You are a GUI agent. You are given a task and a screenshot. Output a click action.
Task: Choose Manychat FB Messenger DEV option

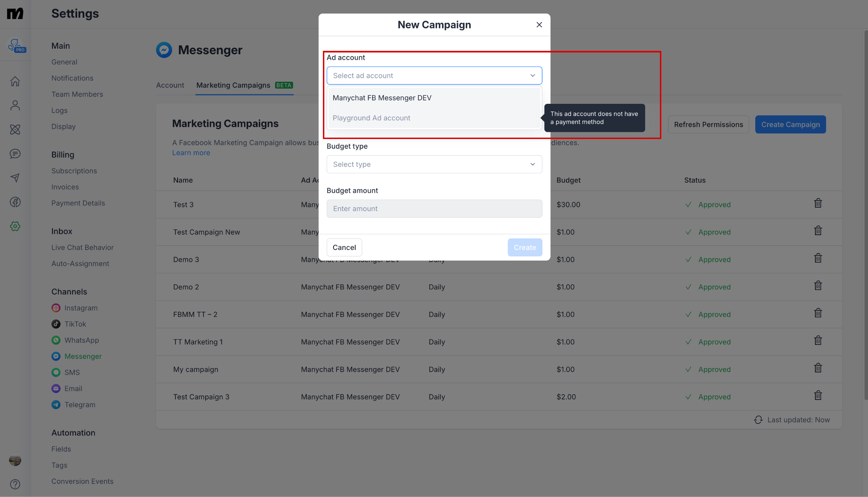[382, 98]
